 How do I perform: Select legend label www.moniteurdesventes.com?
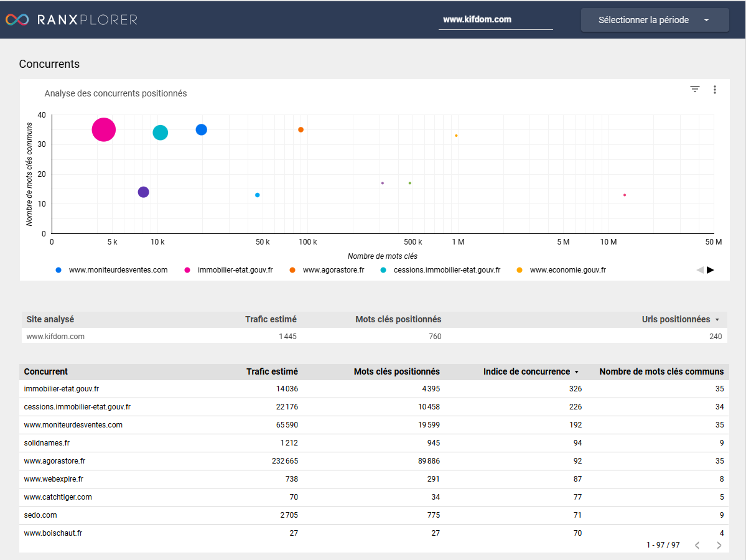point(118,270)
